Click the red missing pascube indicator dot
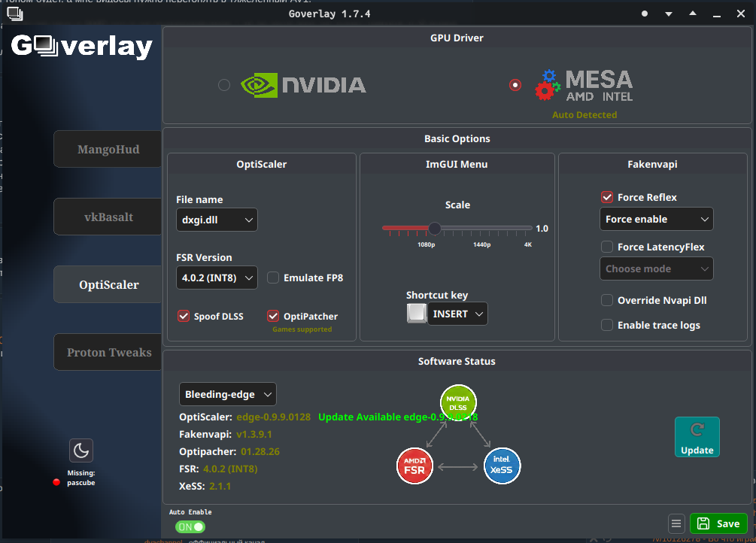 coord(56,482)
